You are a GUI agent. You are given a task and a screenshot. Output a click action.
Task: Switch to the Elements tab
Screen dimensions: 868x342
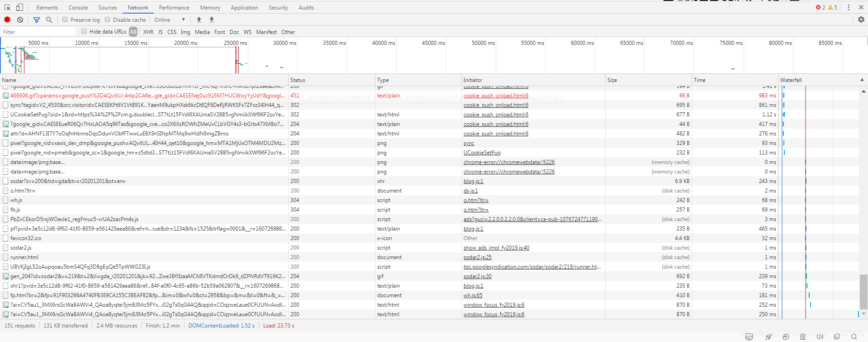click(47, 8)
